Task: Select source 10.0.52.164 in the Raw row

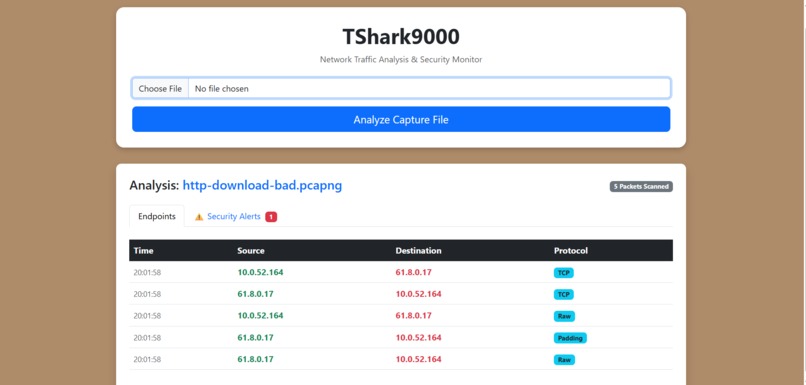Action: coord(260,316)
